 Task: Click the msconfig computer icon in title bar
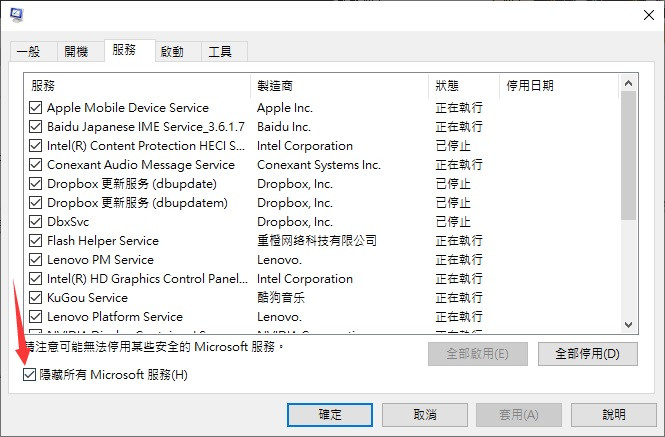click(17, 15)
